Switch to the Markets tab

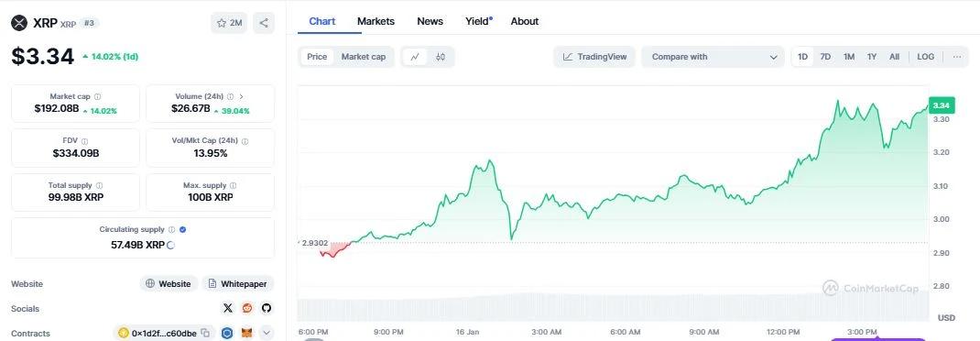click(x=376, y=21)
